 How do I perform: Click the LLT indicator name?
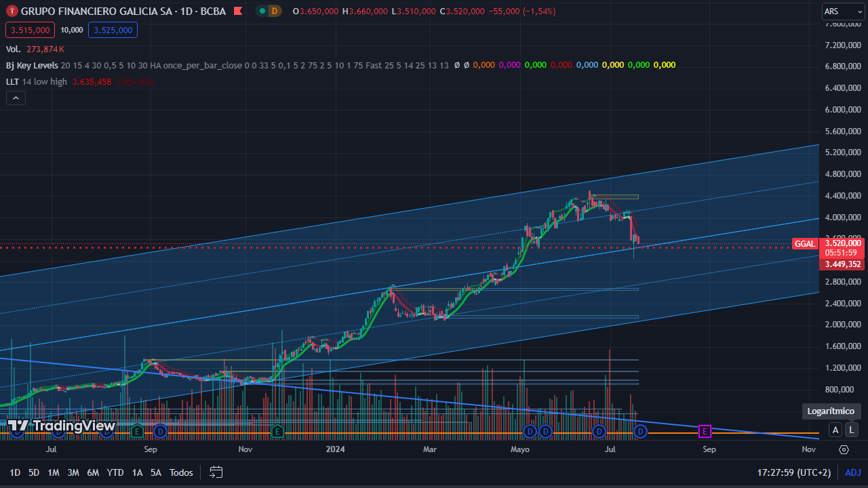(x=13, y=81)
